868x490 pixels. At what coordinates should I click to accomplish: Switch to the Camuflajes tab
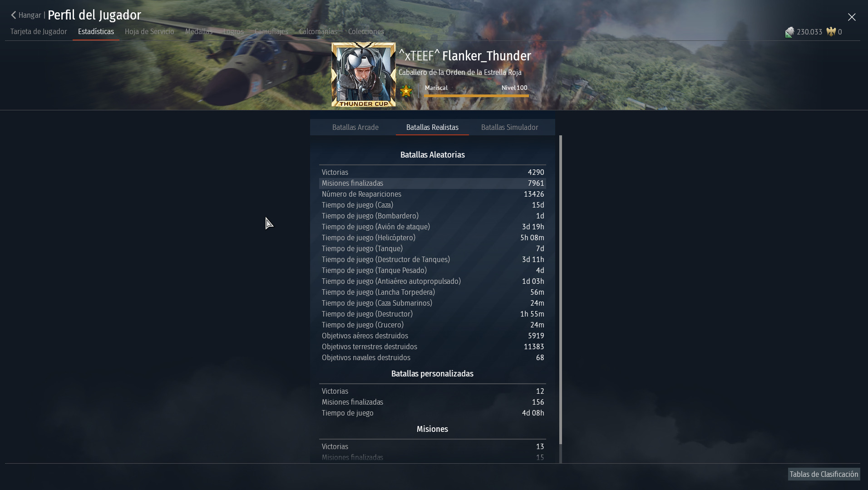point(271,32)
